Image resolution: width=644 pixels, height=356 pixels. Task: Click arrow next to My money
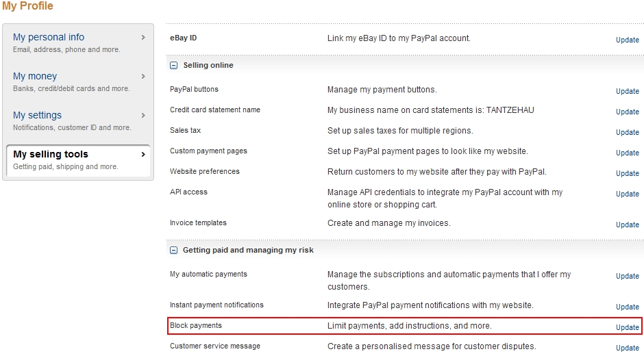143,77
